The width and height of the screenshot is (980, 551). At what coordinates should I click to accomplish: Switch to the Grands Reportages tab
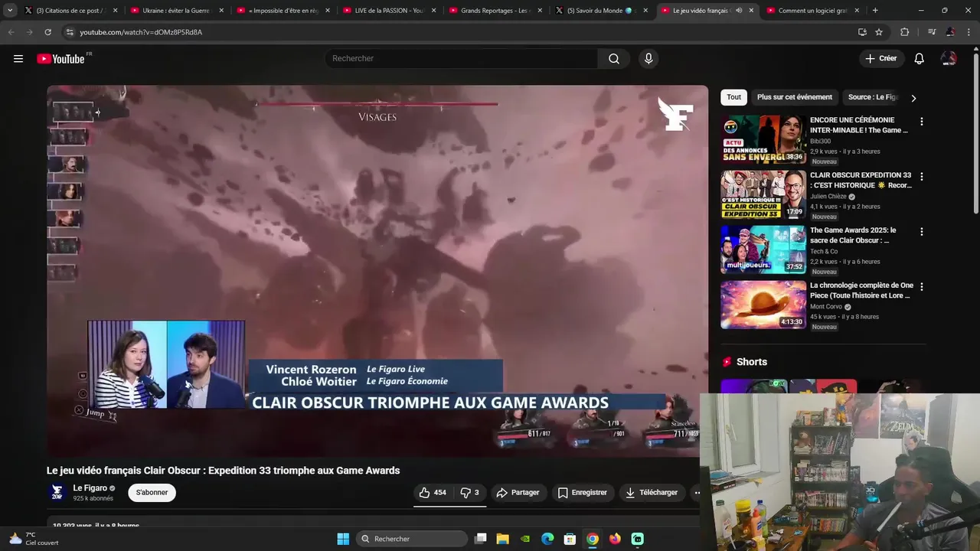(495, 11)
